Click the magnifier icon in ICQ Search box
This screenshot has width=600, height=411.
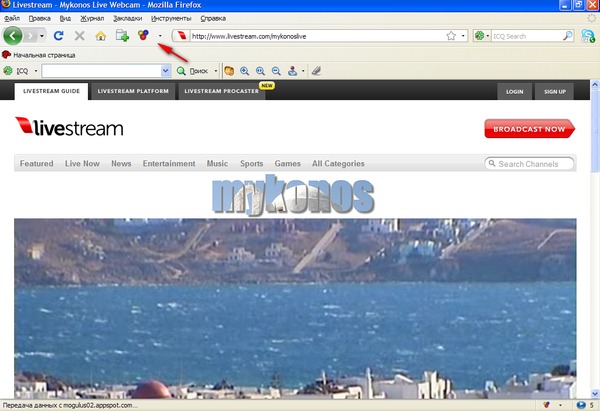[568, 36]
